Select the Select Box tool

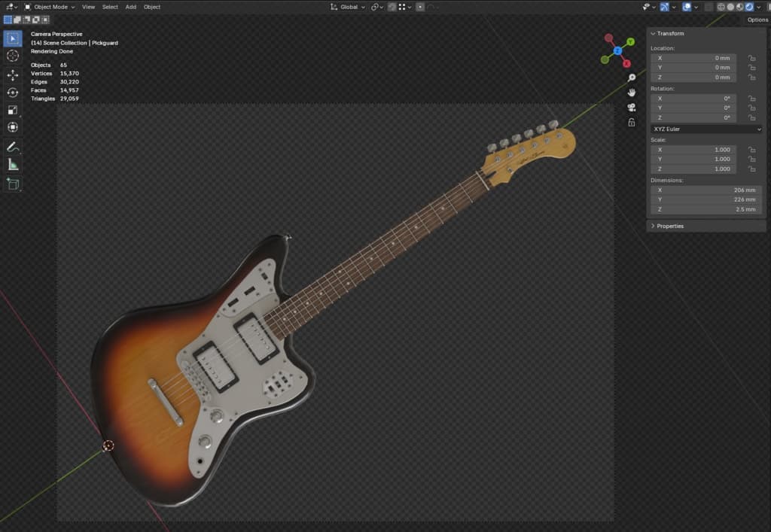click(13, 38)
